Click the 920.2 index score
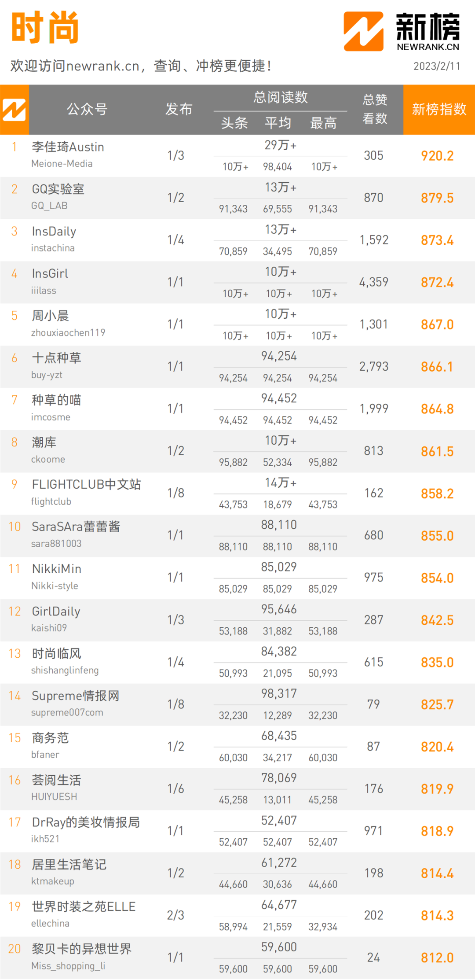Screen dimensions: 475x980 (x=437, y=156)
